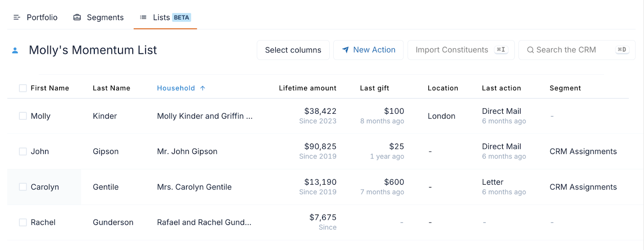Click the magnifier icon in Search the CRM
This screenshot has height=250, width=644.
tap(530, 50)
